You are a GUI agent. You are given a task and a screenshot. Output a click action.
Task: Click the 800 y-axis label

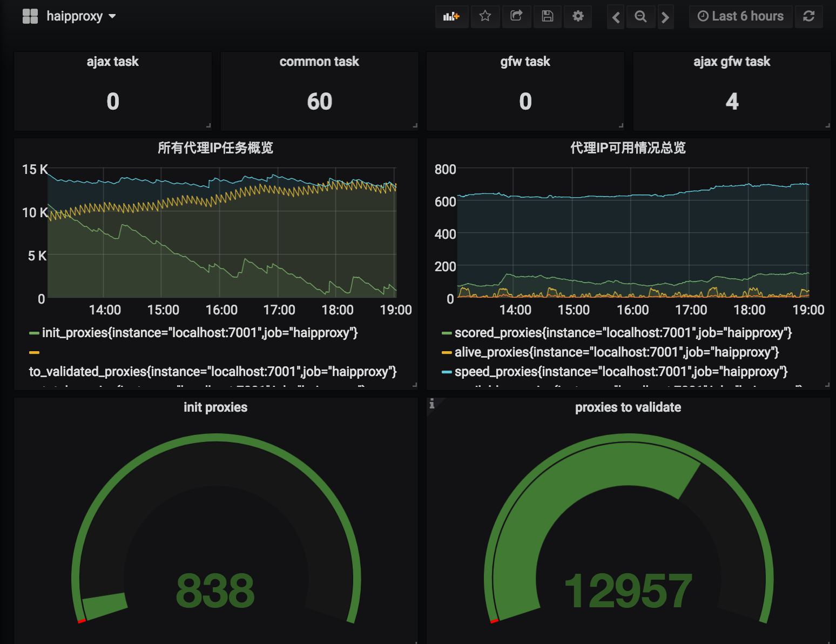[x=446, y=170]
